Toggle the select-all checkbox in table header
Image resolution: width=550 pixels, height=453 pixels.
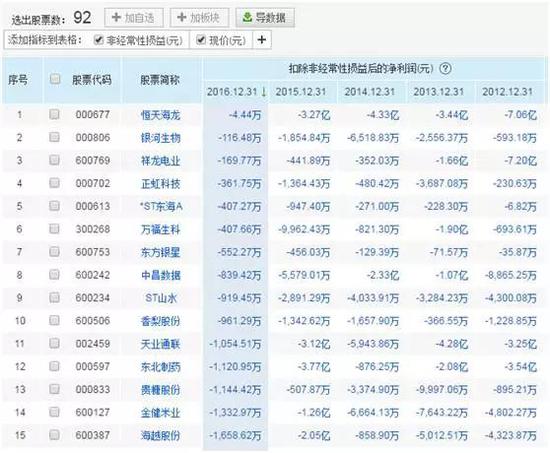[x=55, y=79]
